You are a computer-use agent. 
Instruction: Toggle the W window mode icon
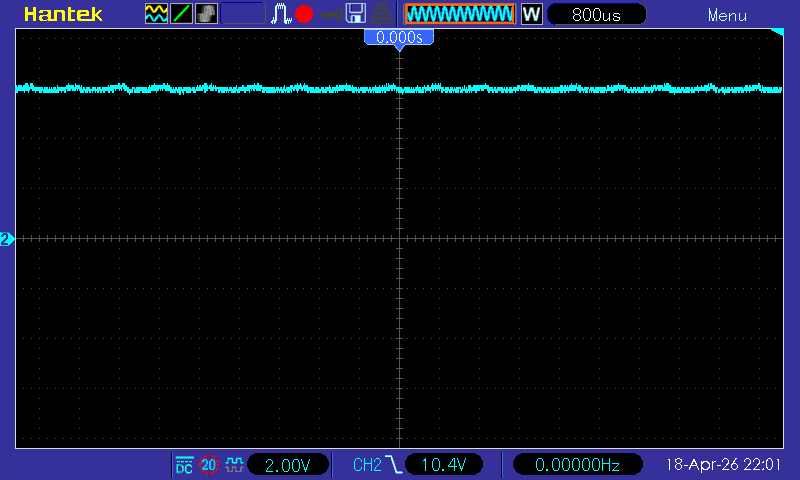click(x=531, y=15)
